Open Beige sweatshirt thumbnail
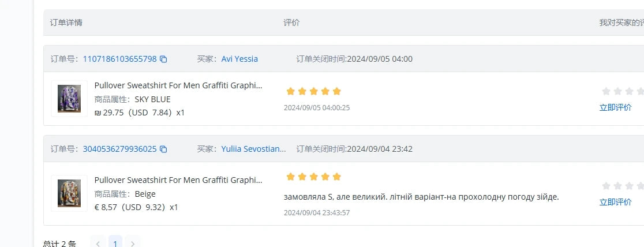The image size is (644, 247). click(x=69, y=193)
